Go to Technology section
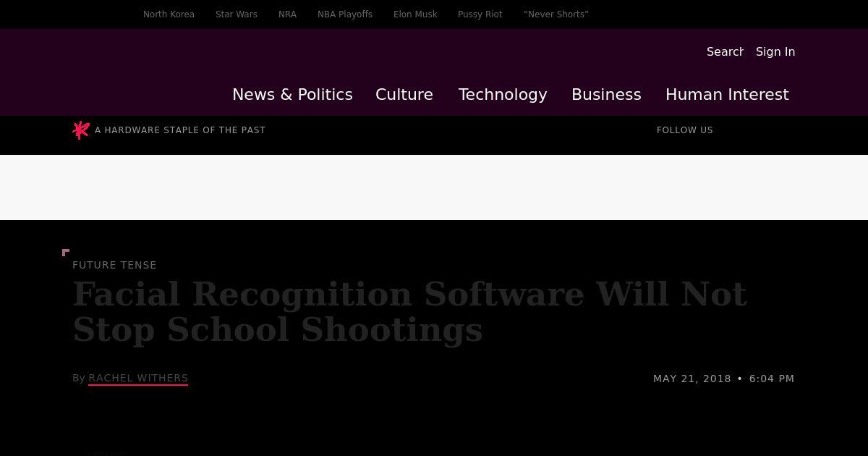 [x=503, y=95]
